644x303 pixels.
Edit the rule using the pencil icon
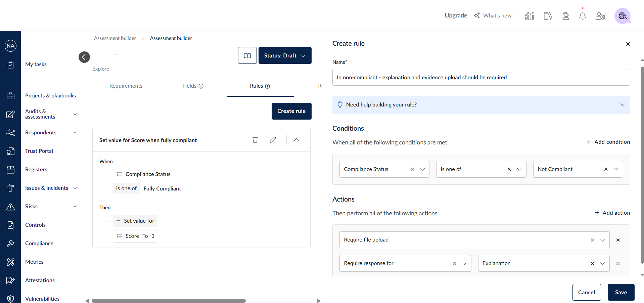[273, 140]
